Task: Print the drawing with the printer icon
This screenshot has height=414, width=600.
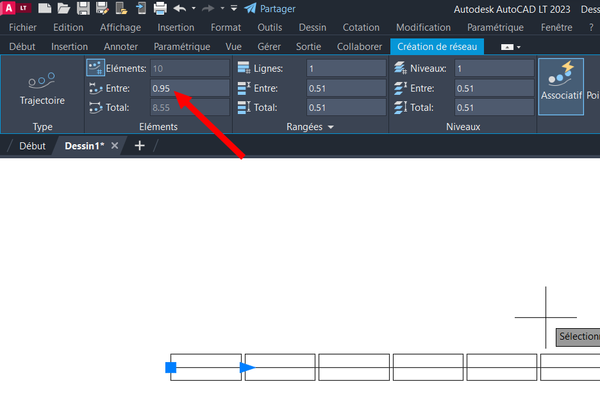Action: click(x=160, y=8)
